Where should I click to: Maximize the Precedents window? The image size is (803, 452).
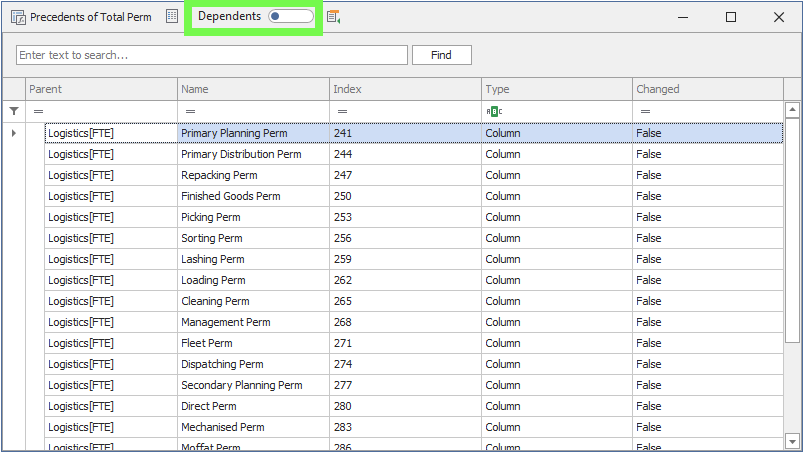pos(731,17)
